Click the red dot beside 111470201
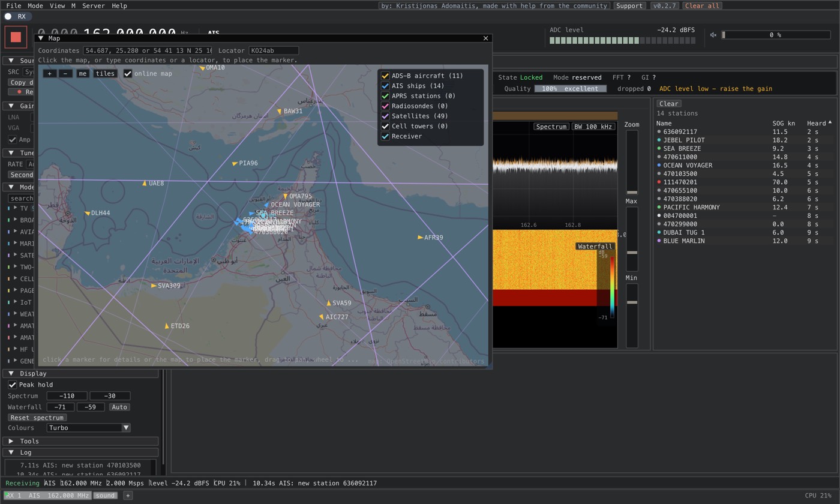Screen dimensions: 840x504 tap(659, 182)
